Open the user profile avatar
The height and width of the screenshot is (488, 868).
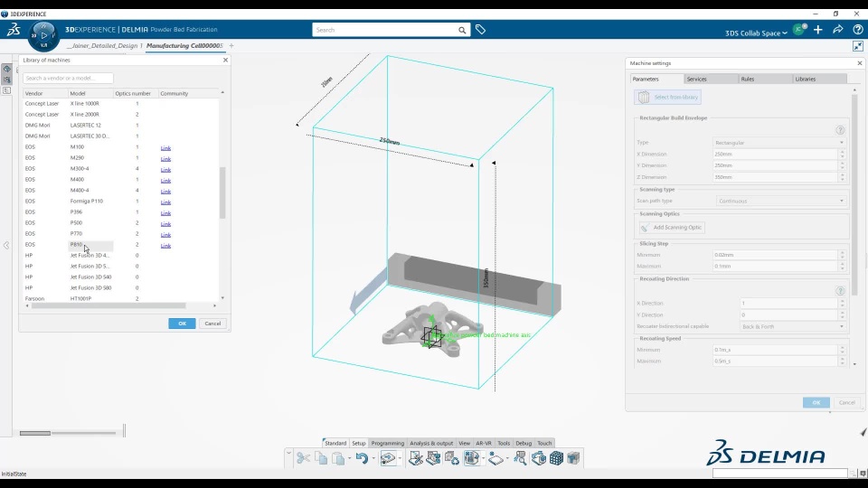pyautogui.click(x=798, y=30)
